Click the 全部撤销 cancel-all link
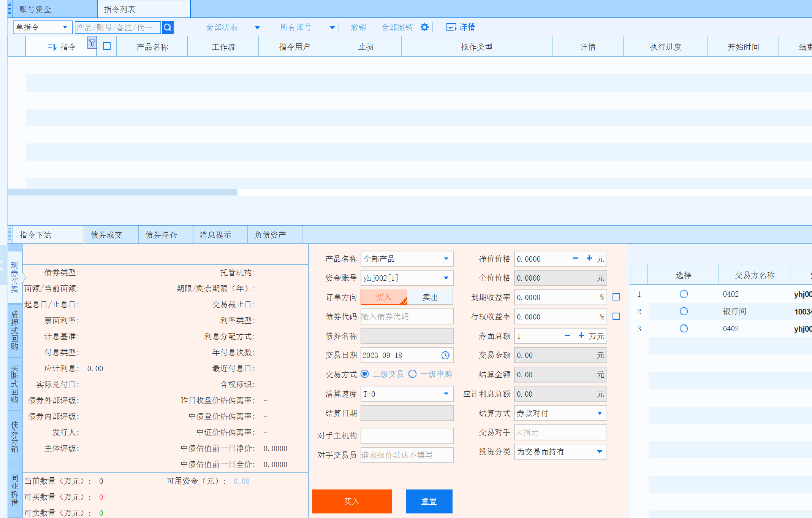 (397, 27)
